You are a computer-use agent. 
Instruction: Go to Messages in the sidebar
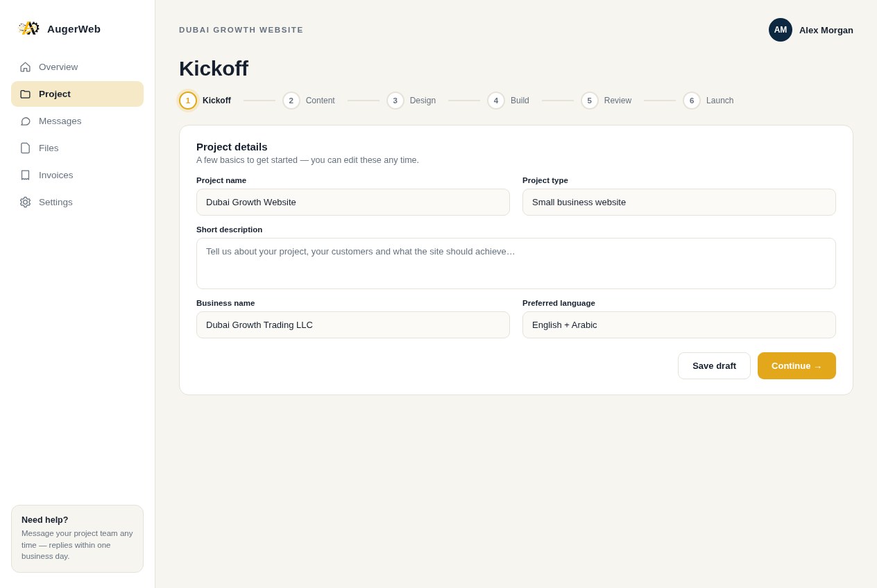(x=77, y=121)
